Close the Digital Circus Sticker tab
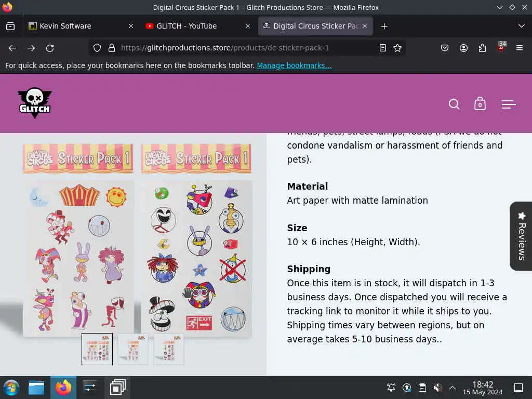The height and width of the screenshot is (399, 532). click(x=365, y=26)
